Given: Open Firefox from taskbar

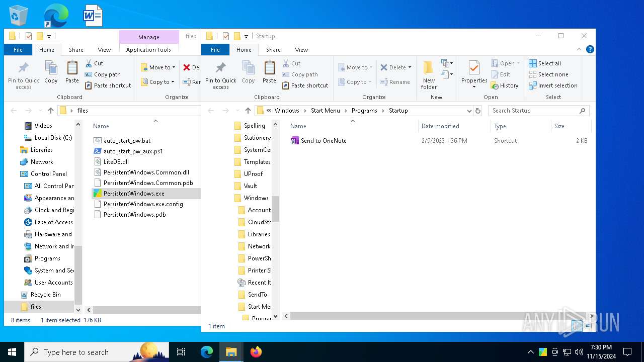Looking at the screenshot, I should [x=256, y=352].
